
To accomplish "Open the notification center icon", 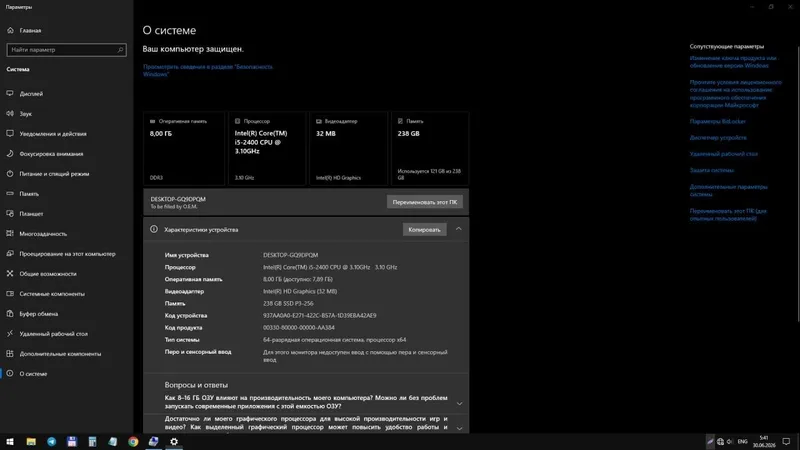I will [x=786, y=441].
